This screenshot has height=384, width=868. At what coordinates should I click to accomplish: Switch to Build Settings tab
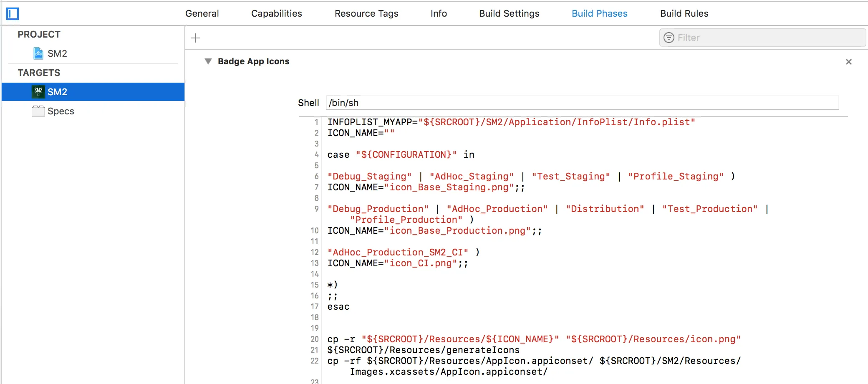(x=509, y=13)
